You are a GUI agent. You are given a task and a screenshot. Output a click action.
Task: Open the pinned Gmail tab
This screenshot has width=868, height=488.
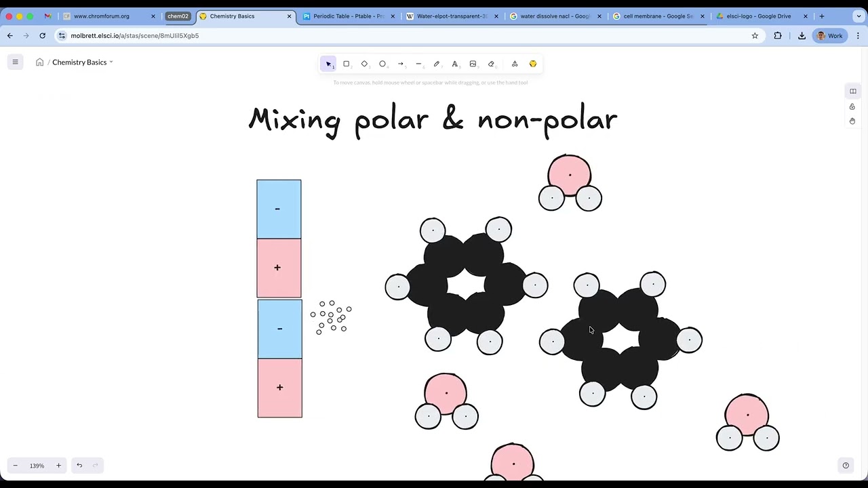(x=47, y=16)
